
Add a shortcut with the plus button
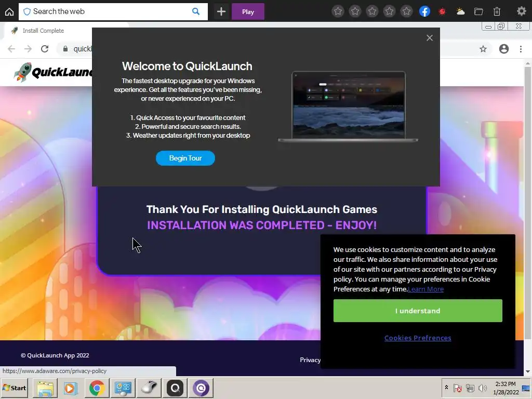click(221, 11)
